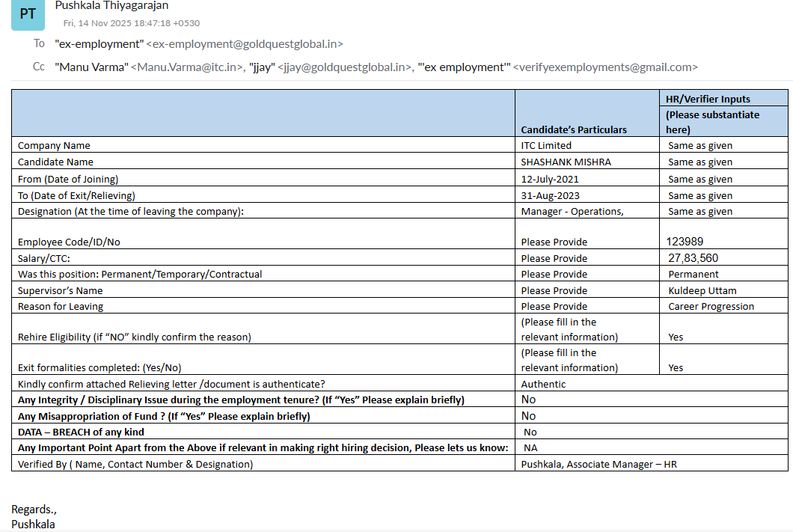Click "Please Provide" in Supervisor's Name row

[554, 291]
